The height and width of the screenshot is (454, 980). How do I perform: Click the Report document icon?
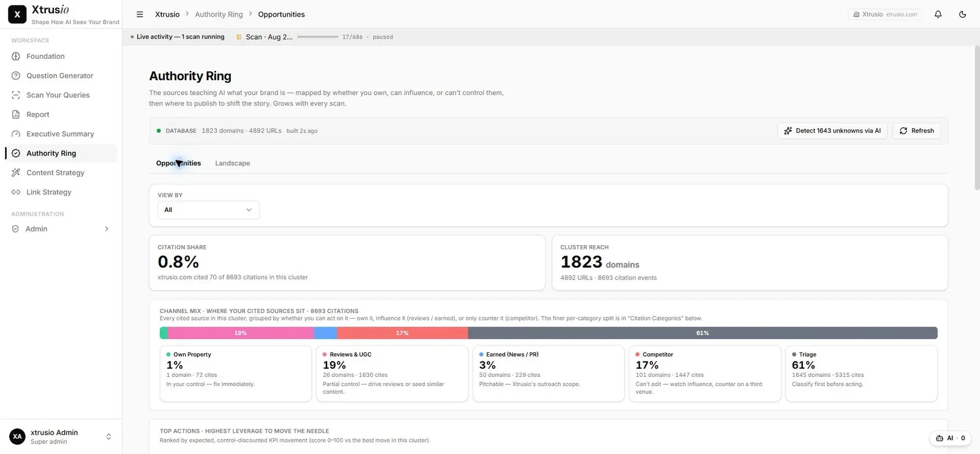(16, 115)
